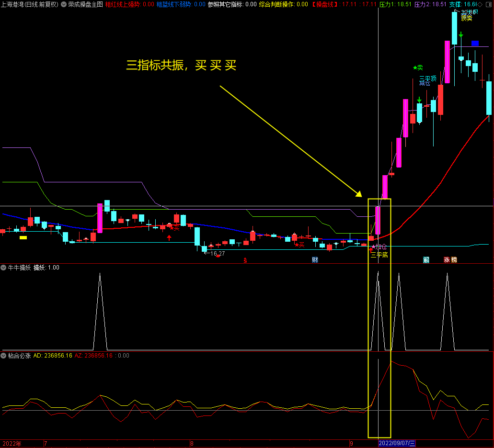494x448 pixels.
Task: Click the first white spike in 牛牛擒妖 panel
Action: (100, 312)
